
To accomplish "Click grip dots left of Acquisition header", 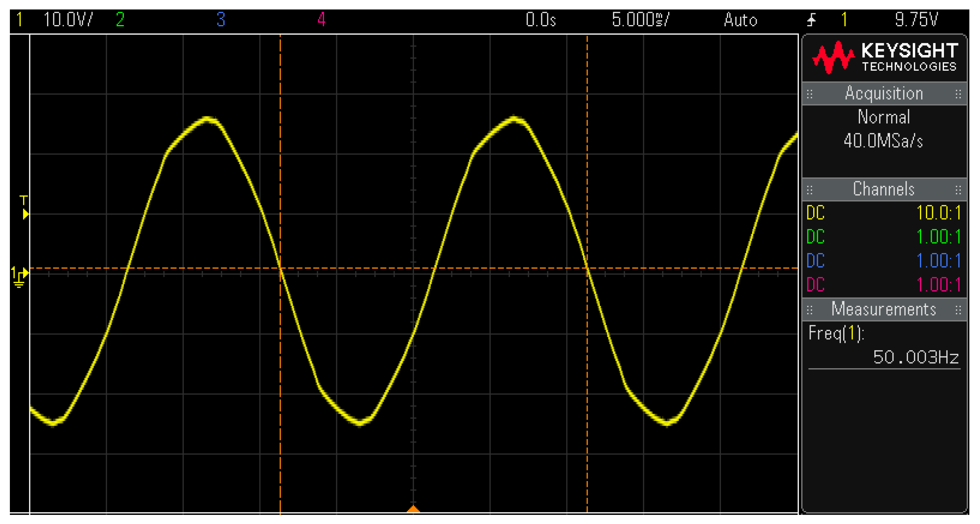I will click(809, 93).
